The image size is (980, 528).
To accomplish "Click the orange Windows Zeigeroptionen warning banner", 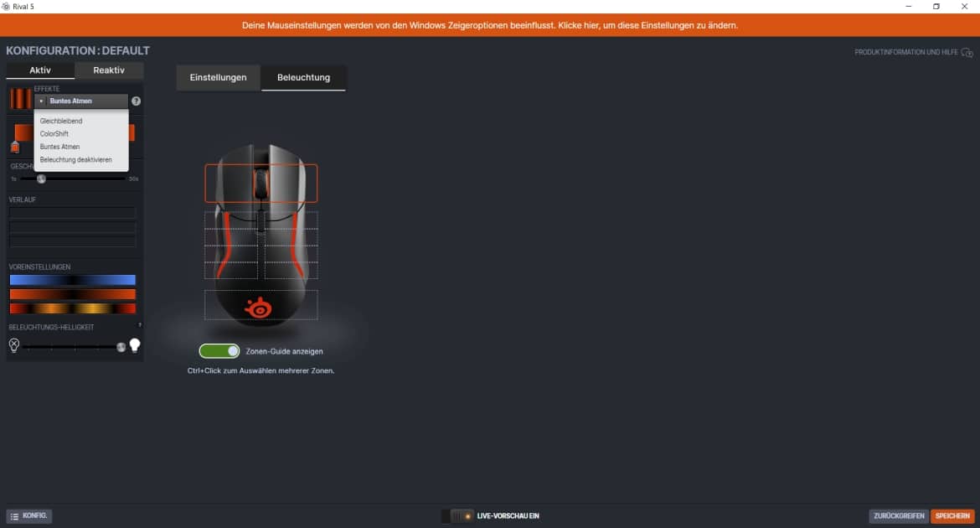I will [490, 25].
